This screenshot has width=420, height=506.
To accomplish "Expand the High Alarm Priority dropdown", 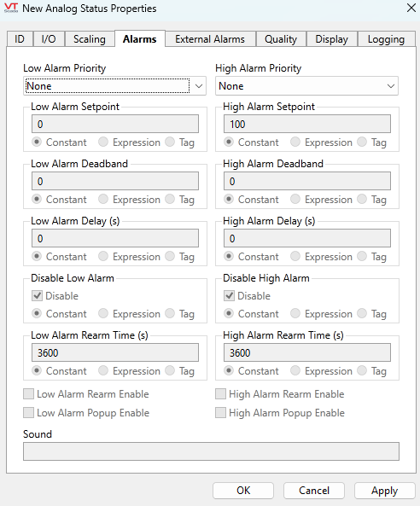I will 306,86.
